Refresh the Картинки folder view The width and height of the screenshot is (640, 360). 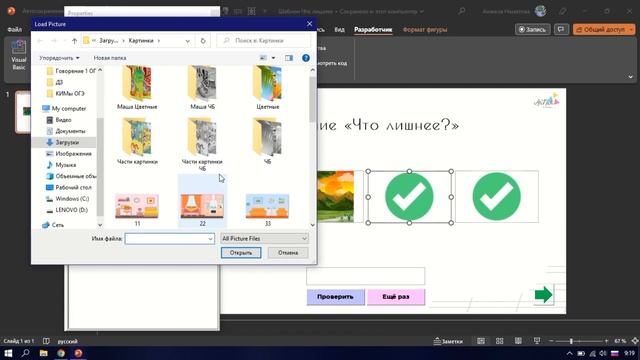pyautogui.click(x=203, y=41)
